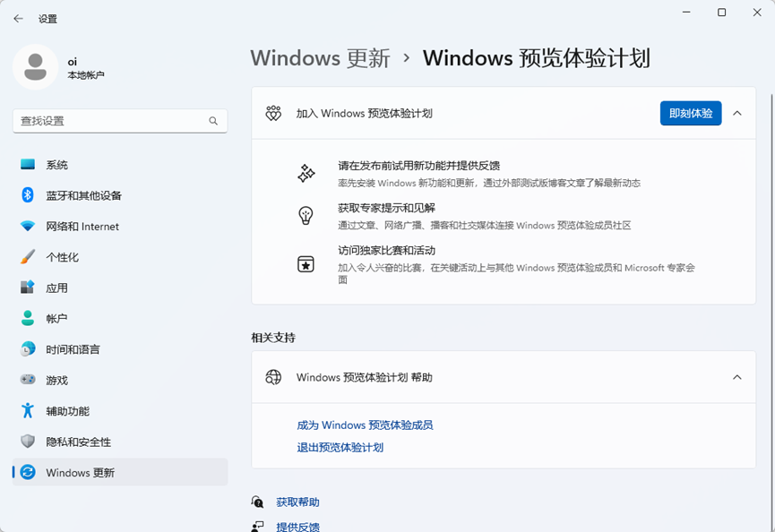Image resolution: width=775 pixels, height=532 pixels.
Task: Click the 获取帮助 headset icon
Action: (x=257, y=502)
